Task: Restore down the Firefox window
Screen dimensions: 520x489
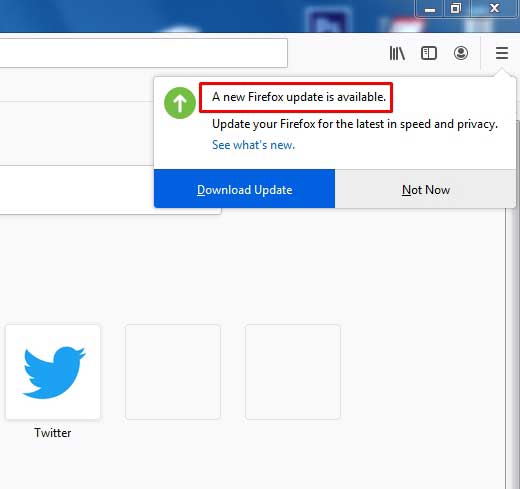Action: click(x=455, y=9)
